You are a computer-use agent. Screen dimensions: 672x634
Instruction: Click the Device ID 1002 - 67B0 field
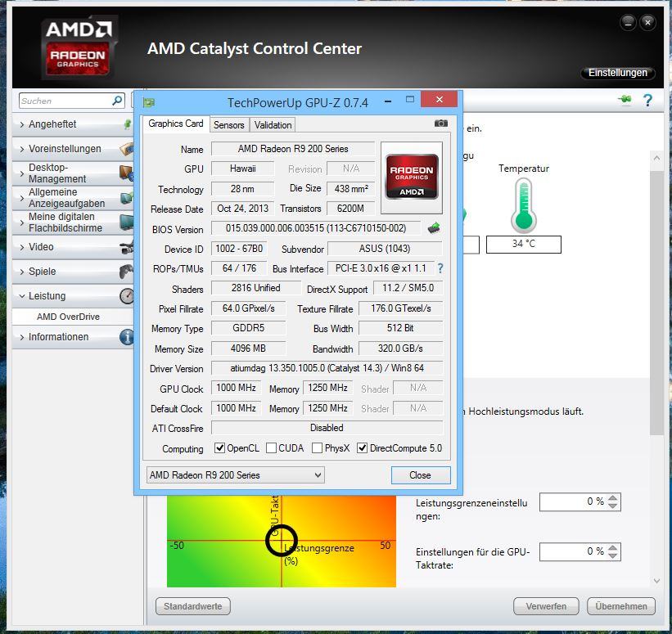tap(239, 249)
